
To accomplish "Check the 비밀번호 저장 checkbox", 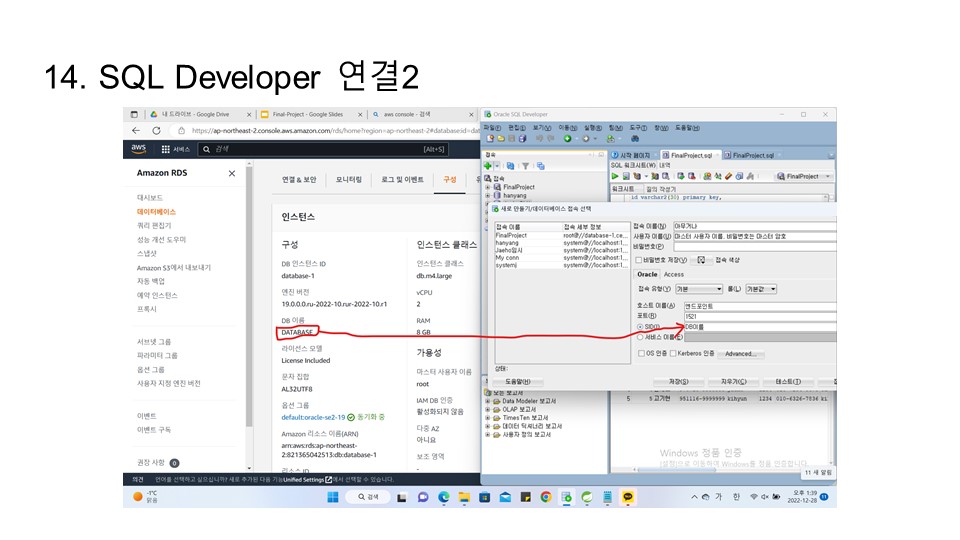I will (639, 260).
